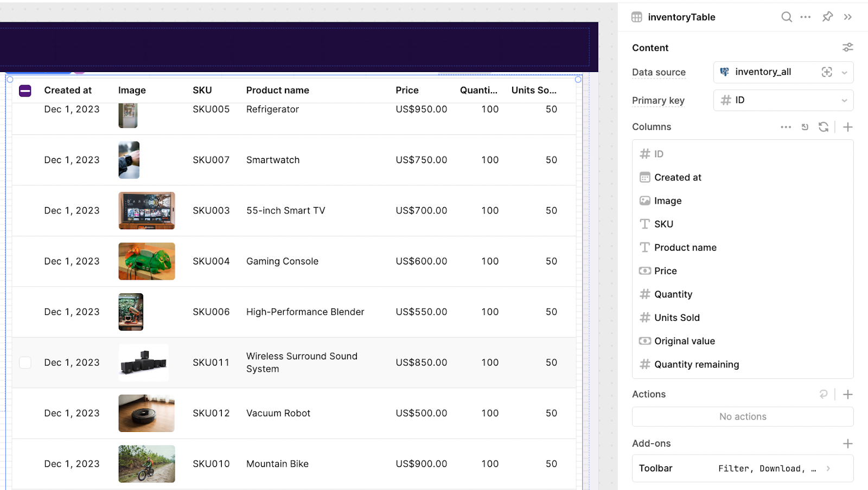Click the target icon in Data source field
The width and height of the screenshot is (868, 490).
tap(827, 72)
